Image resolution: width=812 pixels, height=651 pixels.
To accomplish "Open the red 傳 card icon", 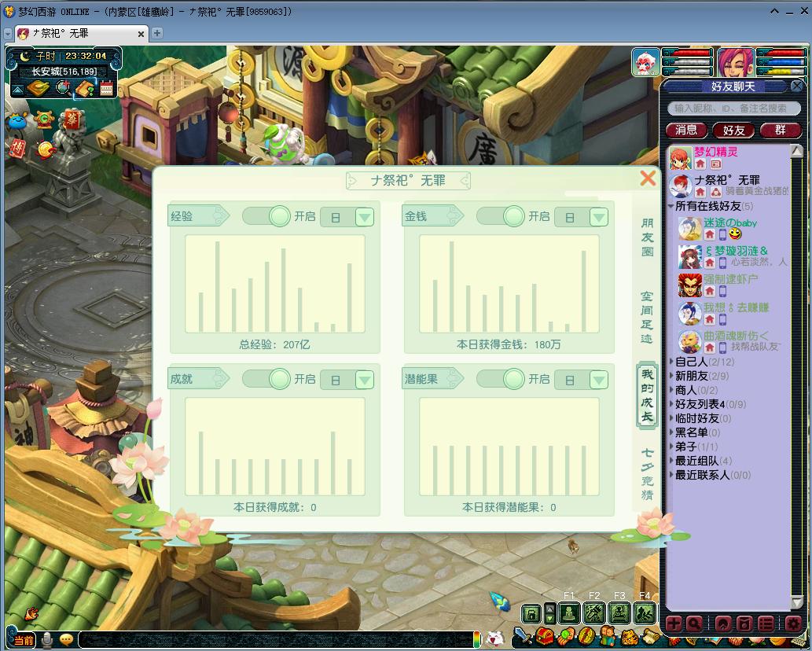I will (17, 148).
